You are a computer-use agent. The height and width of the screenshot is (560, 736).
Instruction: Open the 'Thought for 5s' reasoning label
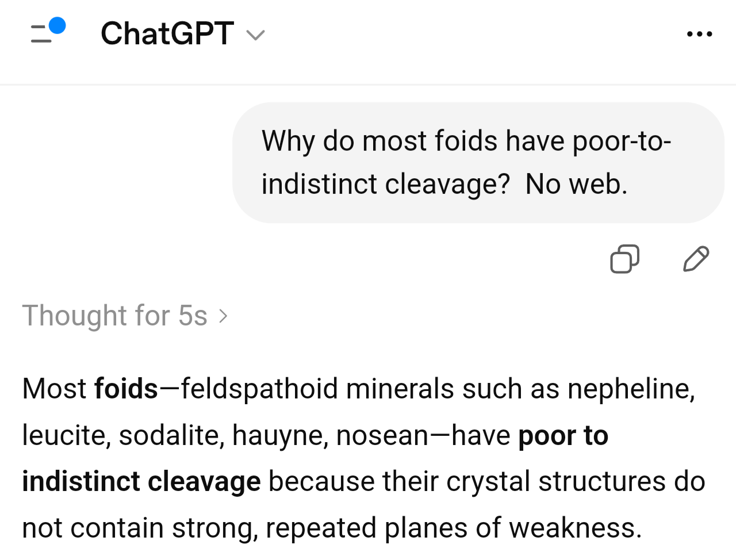[114, 316]
